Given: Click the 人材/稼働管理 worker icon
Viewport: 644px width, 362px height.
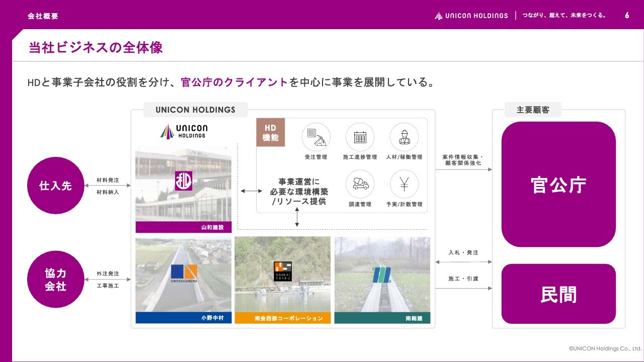Looking at the screenshot, I should [404, 137].
